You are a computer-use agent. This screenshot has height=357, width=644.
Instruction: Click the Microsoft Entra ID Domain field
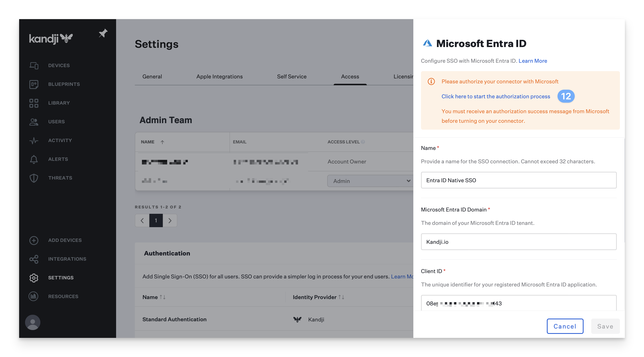(x=519, y=242)
